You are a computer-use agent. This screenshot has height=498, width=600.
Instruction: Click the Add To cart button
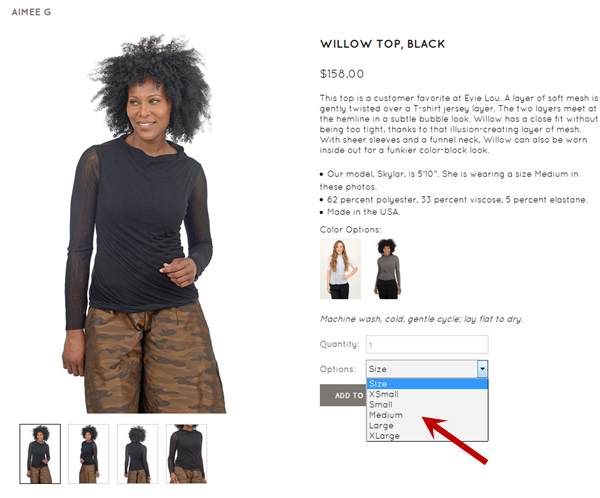pos(343,395)
